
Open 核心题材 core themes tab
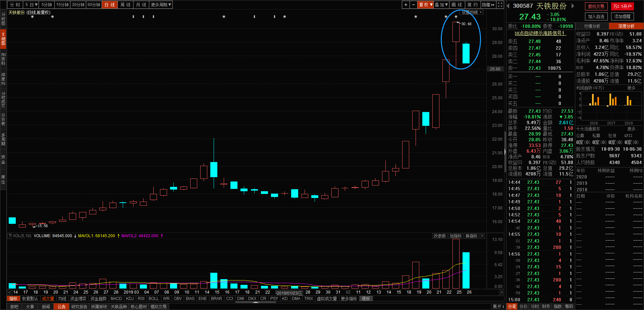139,307
